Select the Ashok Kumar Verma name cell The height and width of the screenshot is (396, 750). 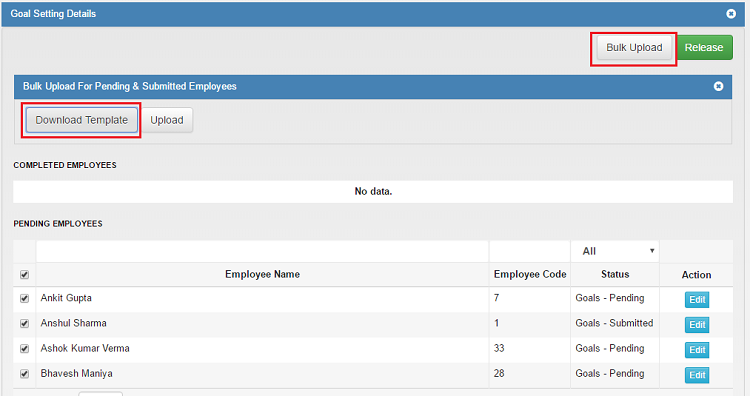pyautogui.click(x=262, y=349)
